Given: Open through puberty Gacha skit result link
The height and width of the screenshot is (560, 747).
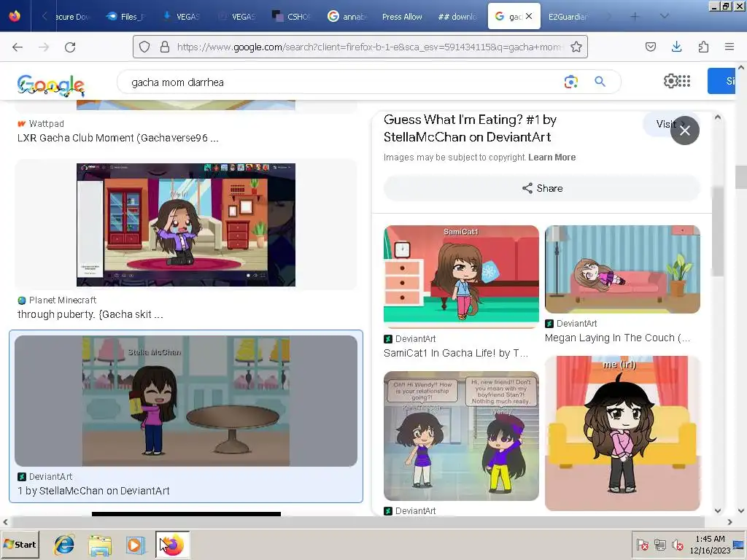Looking at the screenshot, I should click(x=90, y=314).
